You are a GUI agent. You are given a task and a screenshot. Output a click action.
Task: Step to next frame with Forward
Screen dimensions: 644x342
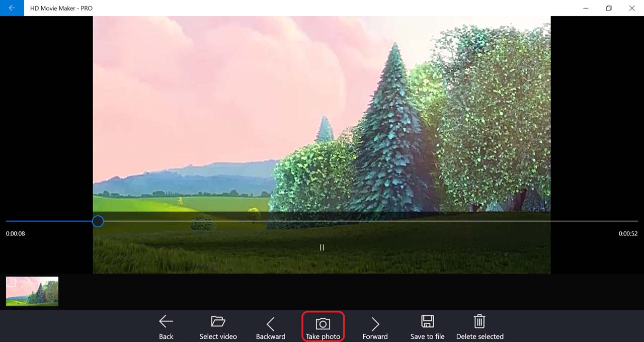click(x=375, y=324)
